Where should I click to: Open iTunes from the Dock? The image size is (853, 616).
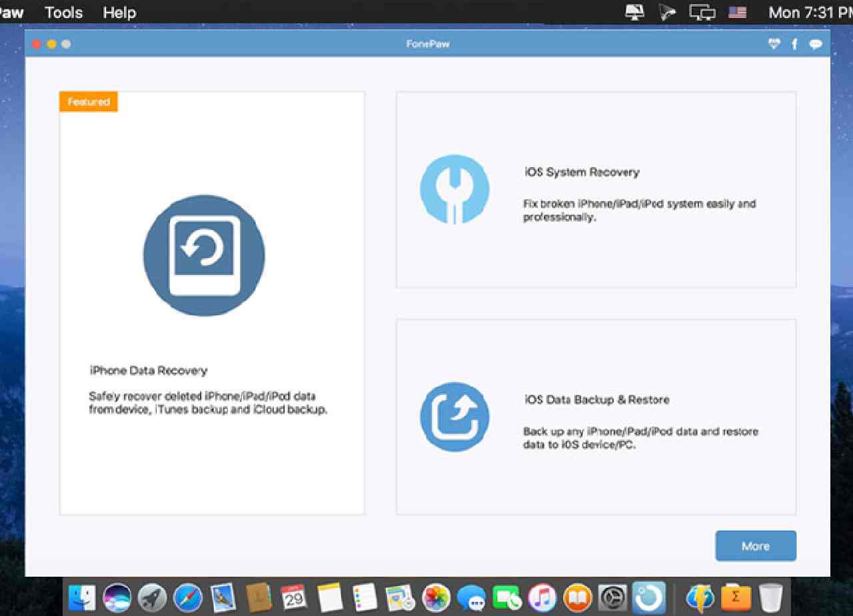(542, 597)
